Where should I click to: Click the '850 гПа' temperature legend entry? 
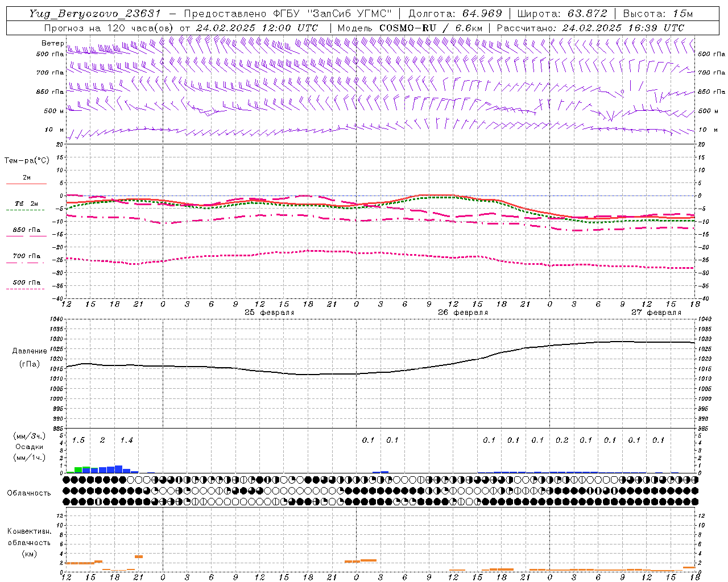(x=27, y=230)
